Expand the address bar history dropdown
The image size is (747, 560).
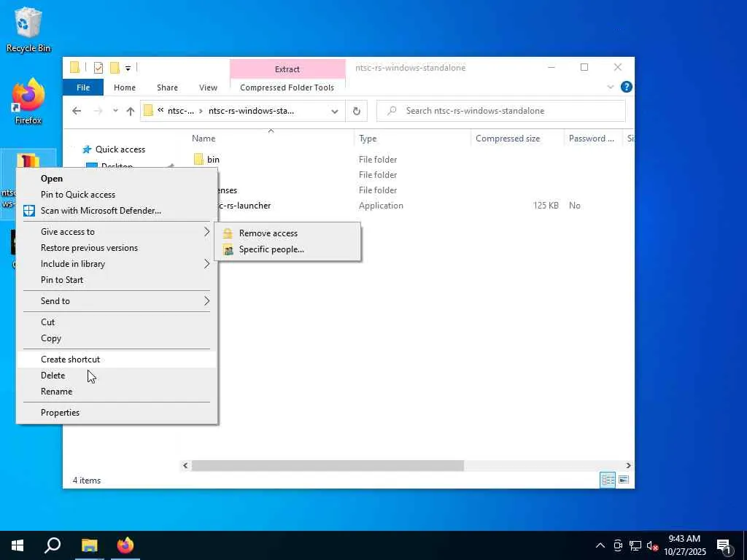(334, 111)
